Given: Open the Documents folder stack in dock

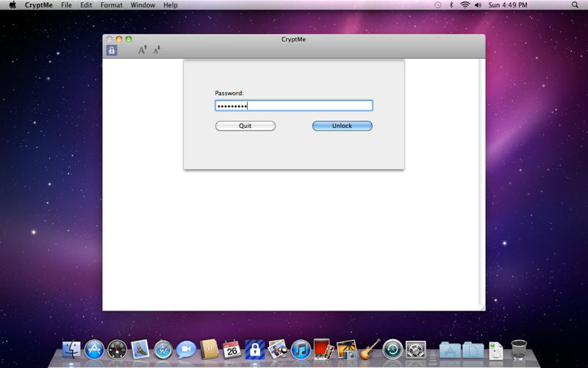Looking at the screenshot, I should pos(473,350).
